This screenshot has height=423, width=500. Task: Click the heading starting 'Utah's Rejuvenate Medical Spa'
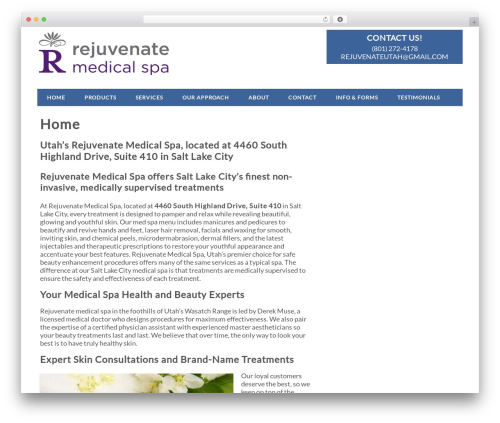(x=163, y=151)
